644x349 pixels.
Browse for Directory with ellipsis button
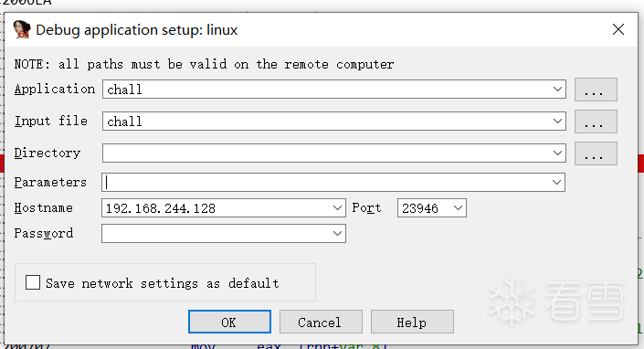(x=596, y=153)
